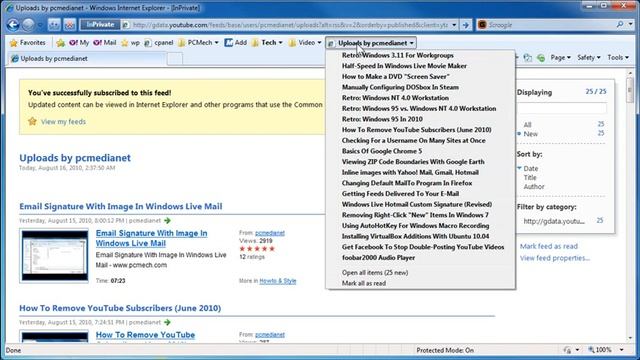640x360 pixels.
Task: Choose Open all items (25 new)
Action: coord(420,272)
